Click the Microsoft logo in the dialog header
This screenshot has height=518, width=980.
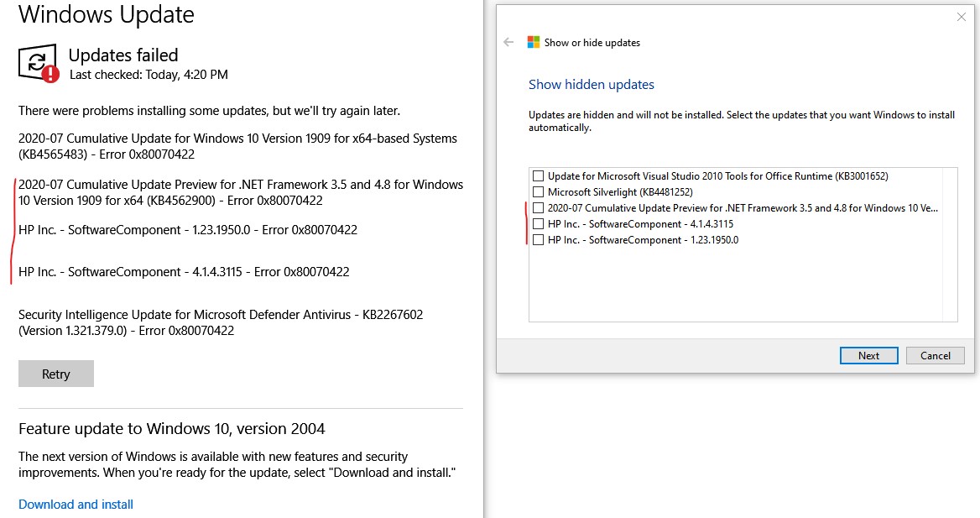pyautogui.click(x=533, y=43)
